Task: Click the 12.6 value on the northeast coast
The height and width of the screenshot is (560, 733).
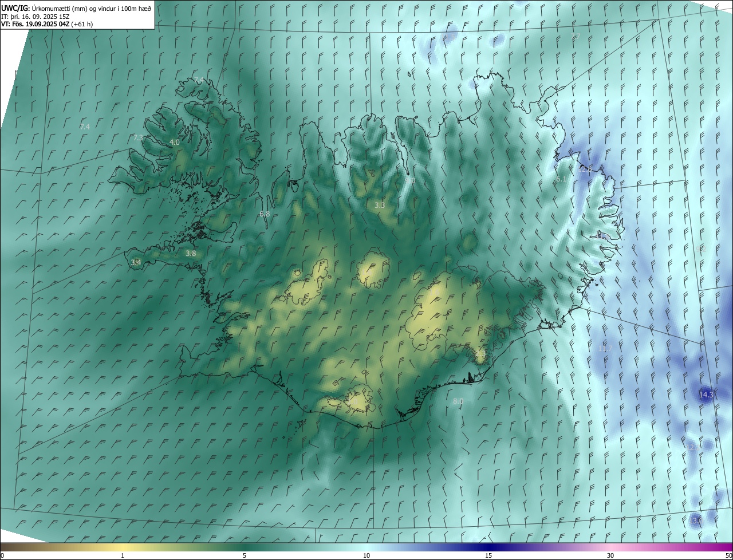Action: pyautogui.click(x=584, y=169)
